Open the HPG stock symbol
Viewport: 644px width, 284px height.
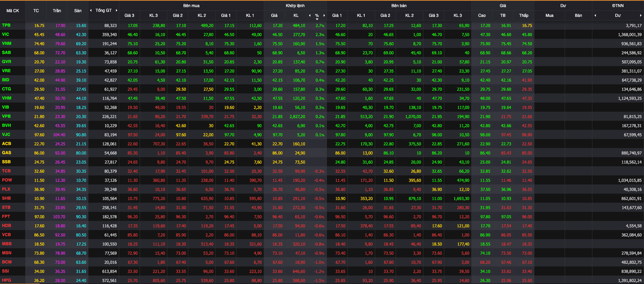(x=6, y=280)
